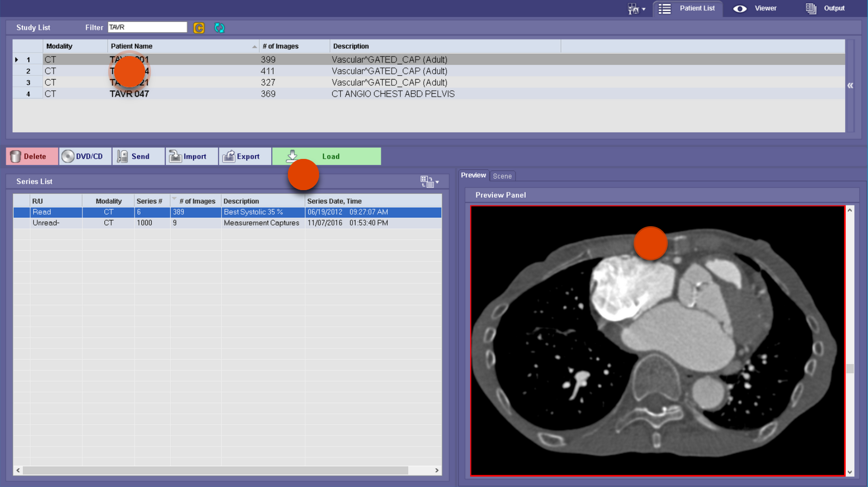Click the language settings icon at top left
Screen dimensions: 868x487
pos(633,8)
